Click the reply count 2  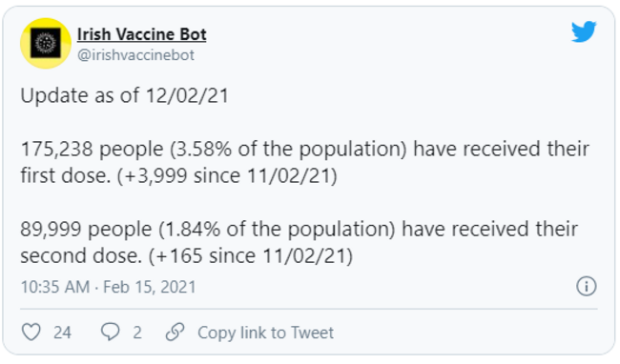tap(137, 333)
